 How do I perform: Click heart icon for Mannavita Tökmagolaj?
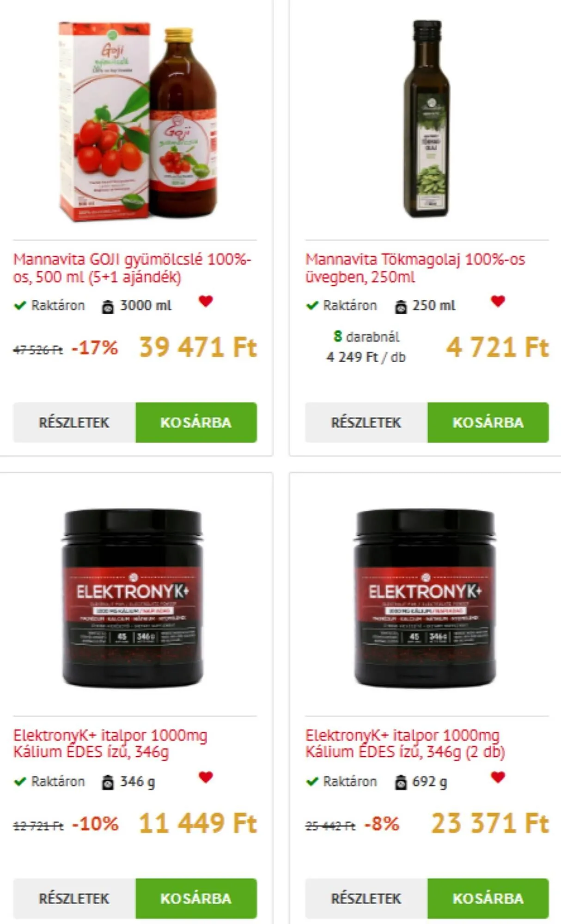point(498,301)
